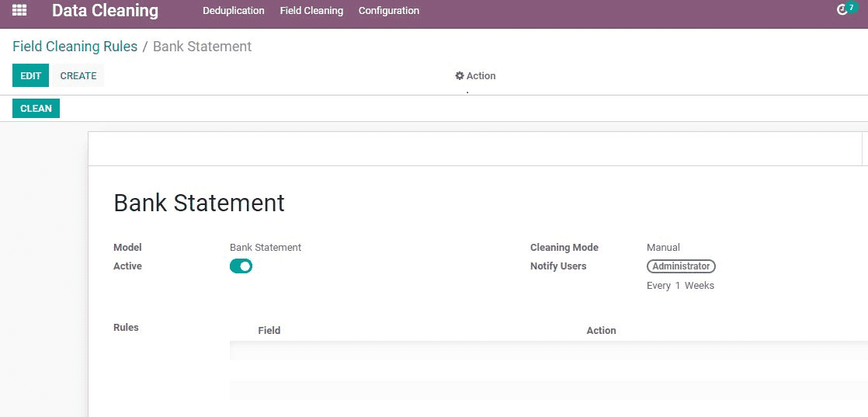Open the Action gear dropdown

[475, 76]
